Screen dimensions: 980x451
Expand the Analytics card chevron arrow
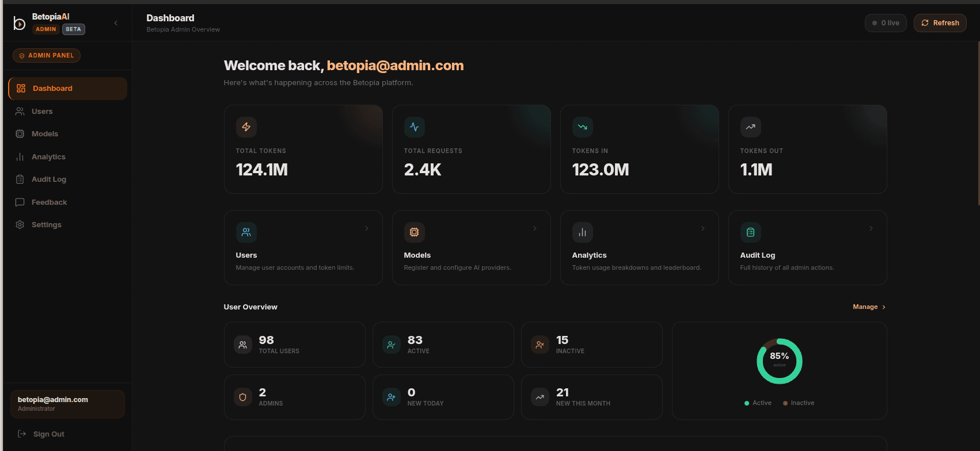(x=703, y=229)
